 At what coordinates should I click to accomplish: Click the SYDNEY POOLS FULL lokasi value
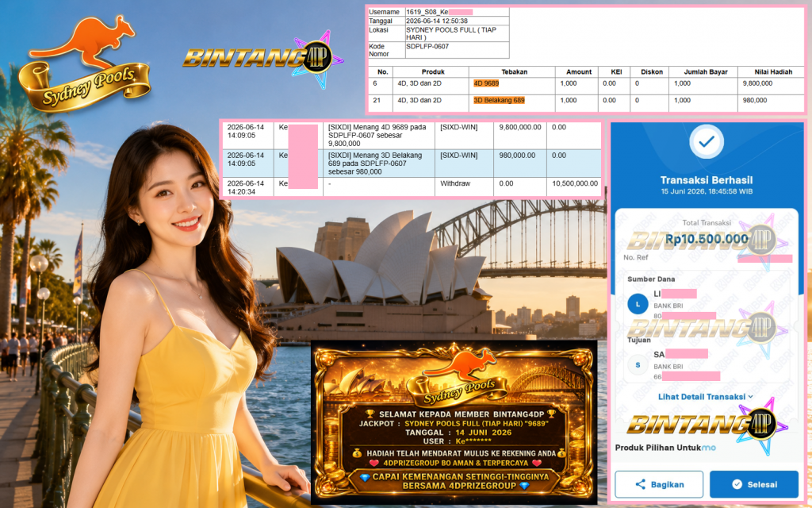pos(450,33)
